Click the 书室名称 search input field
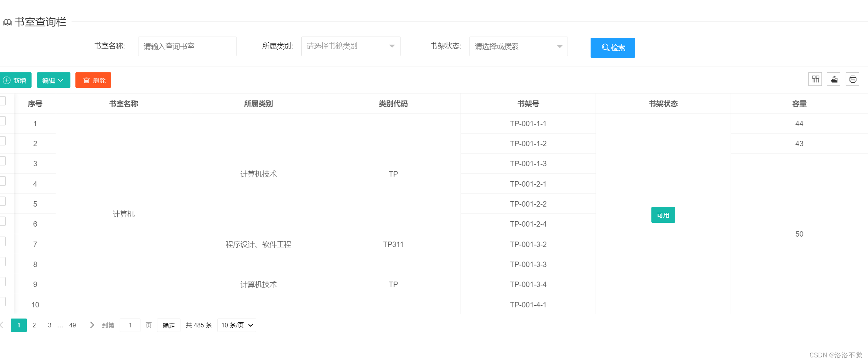 tap(187, 46)
